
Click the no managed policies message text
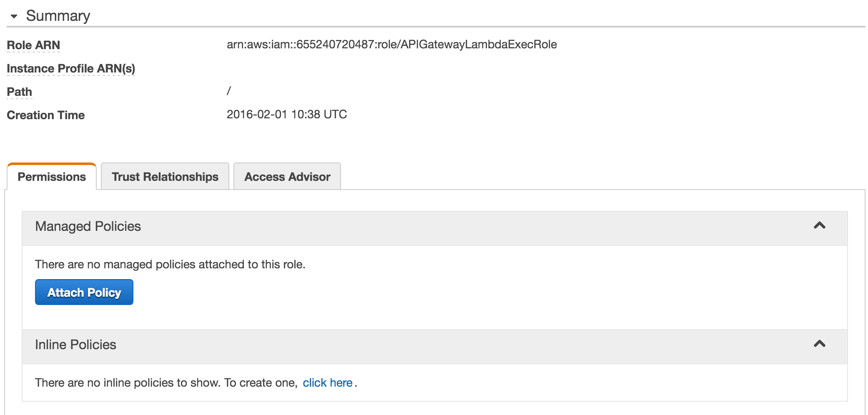(170, 264)
